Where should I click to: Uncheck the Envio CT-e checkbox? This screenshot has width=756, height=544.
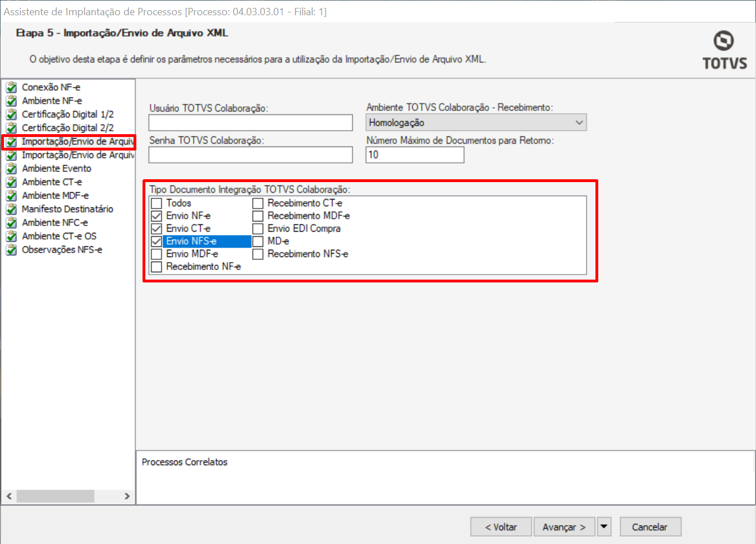[x=157, y=229]
